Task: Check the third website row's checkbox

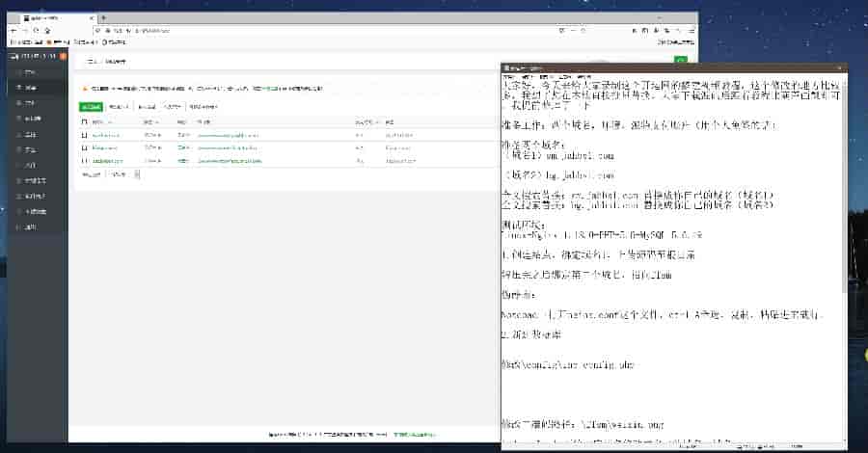Action: pos(84,160)
